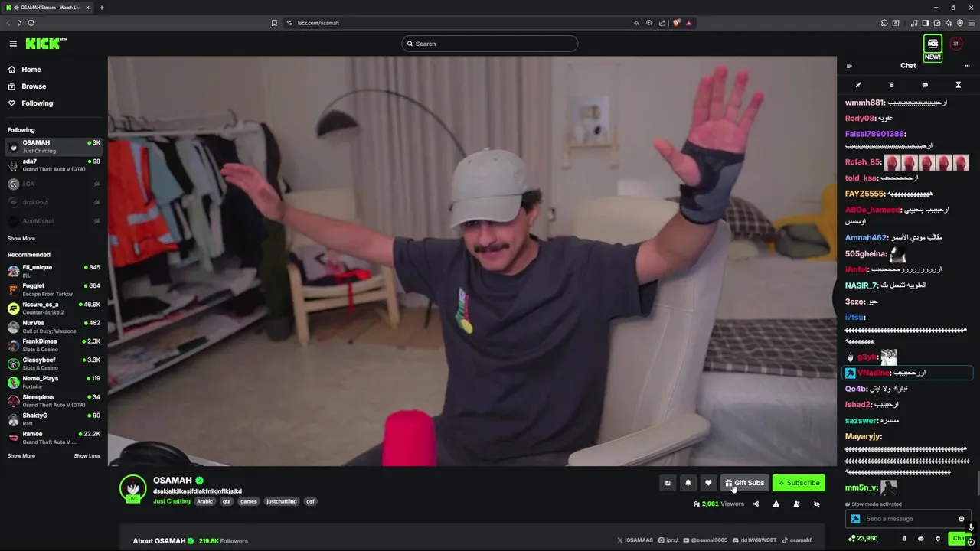Expand Recommended list with Show More

click(21, 455)
